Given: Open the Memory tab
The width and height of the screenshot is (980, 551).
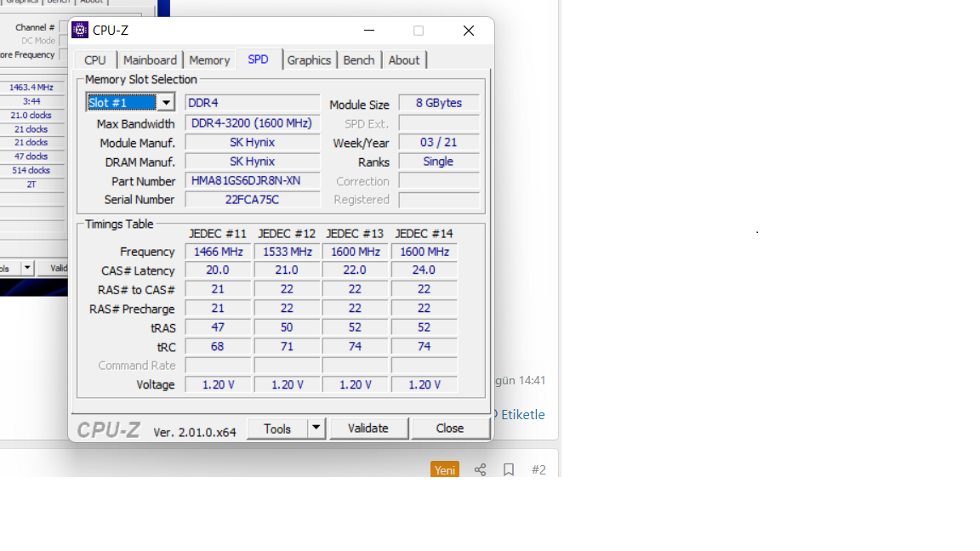Looking at the screenshot, I should [209, 60].
